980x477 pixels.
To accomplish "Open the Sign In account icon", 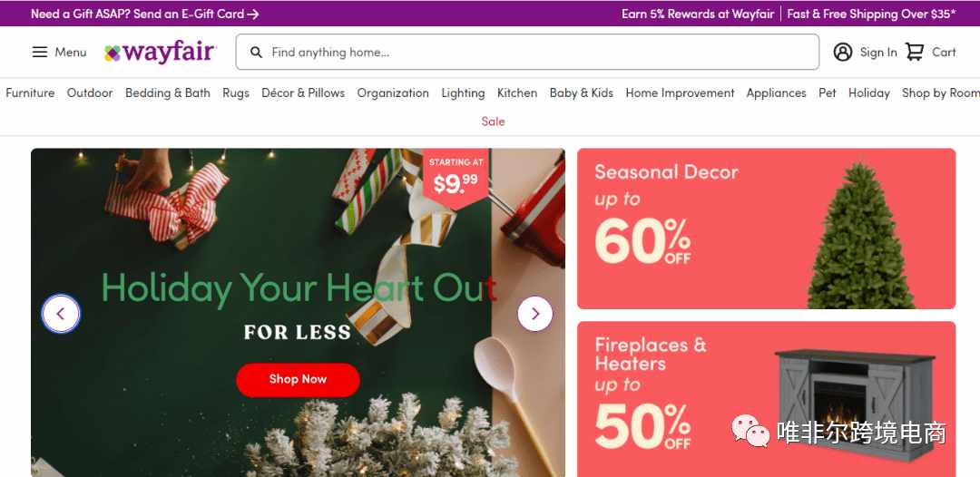I will [842, 52].
